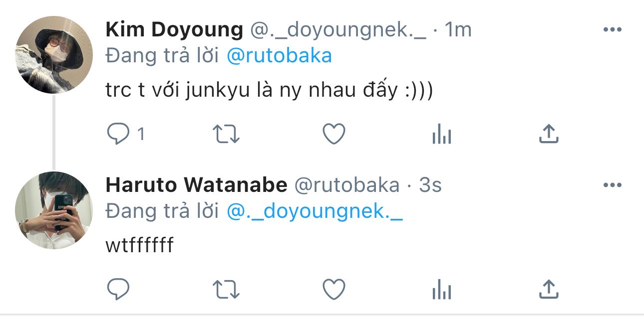
Task: Open more options for Kim Doyoung's tweet
Action: (612, 30)
